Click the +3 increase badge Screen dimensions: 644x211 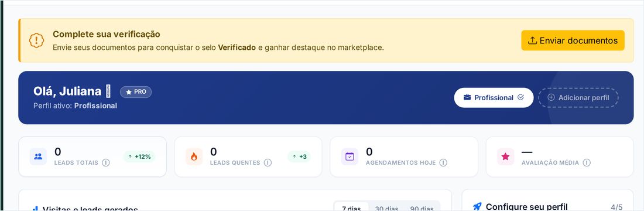[299, 156]
